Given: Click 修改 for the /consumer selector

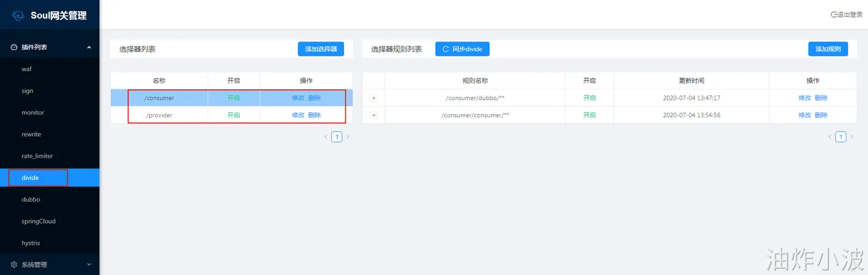Looking at the screenshot, I should (x=298, y=98).
